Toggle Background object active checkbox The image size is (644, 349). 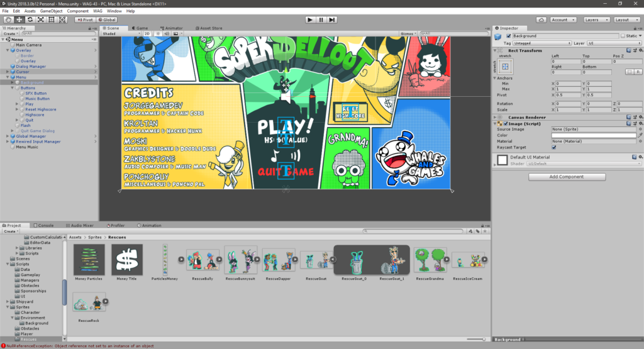click(x=508, y=36)
